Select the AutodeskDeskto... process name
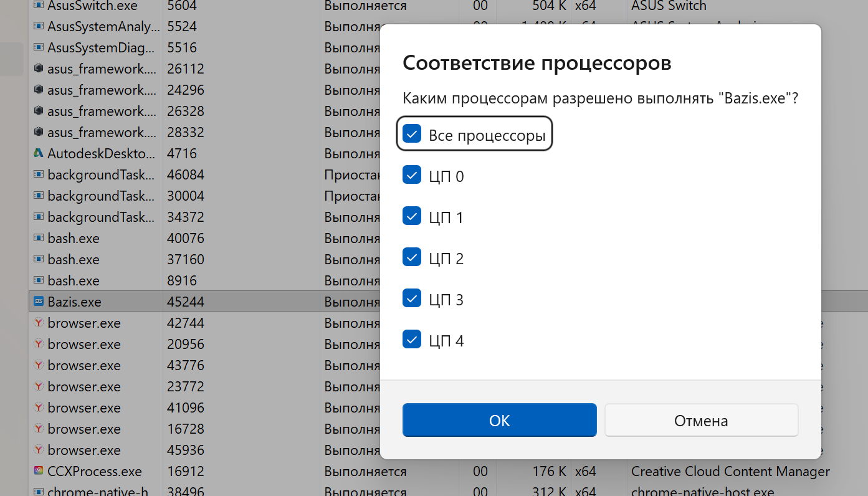Viewport: 868px width, 496px height. pos(102,153)
